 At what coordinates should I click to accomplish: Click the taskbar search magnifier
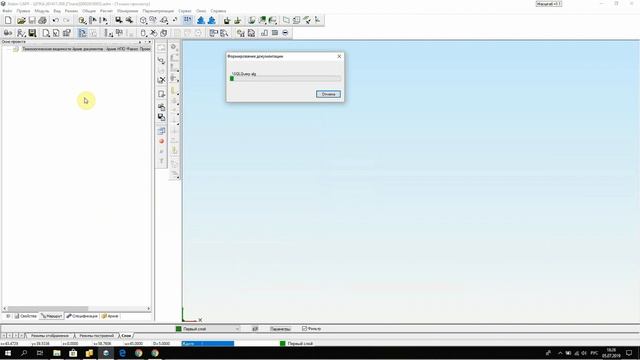24,353
